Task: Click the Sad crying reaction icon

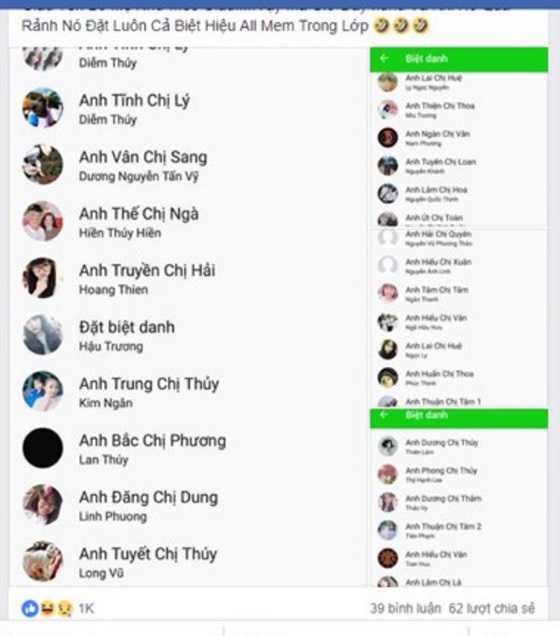Action: (65, 608)
